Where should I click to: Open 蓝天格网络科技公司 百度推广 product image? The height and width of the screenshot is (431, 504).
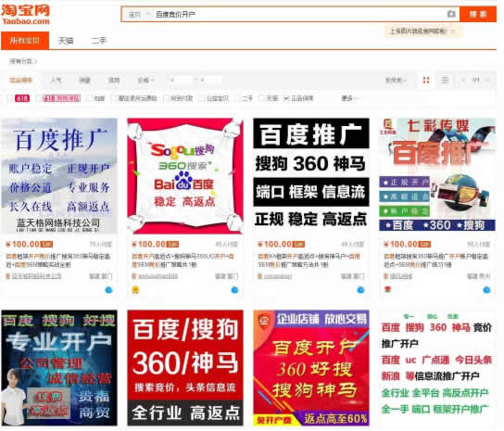pyautogui.click(x=59, y=176)
